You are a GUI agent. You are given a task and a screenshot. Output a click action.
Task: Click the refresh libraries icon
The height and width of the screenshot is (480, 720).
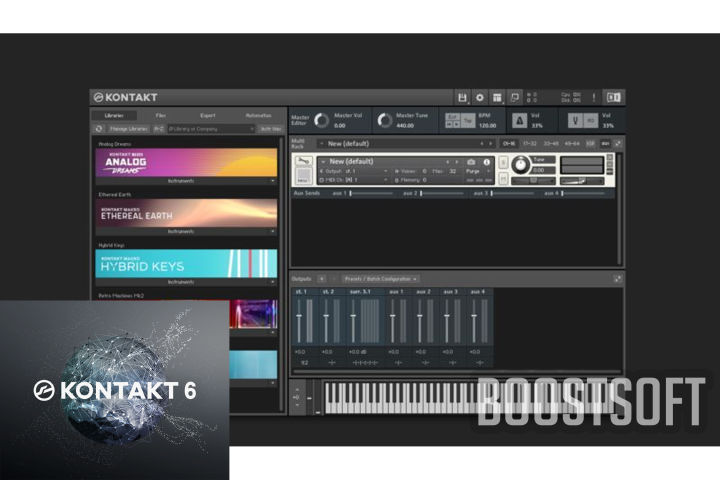[x=99, y=129]
